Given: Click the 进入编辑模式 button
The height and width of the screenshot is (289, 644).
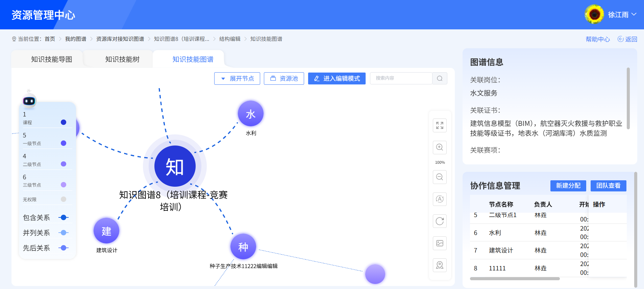Looking at the screenshot, I should tap(337, 78).
